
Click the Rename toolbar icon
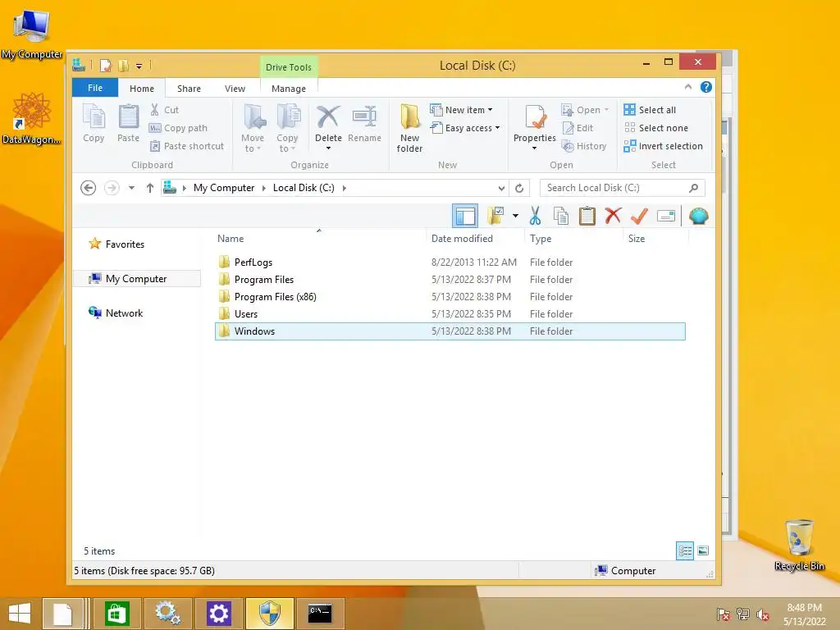click(x=666, y=217)
